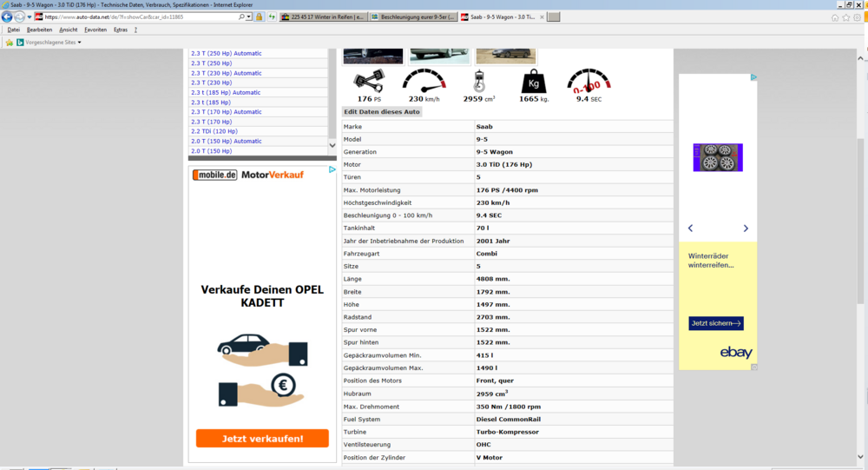Screen dimensions: 868x470
Task: Click the AdChoices icon on mobile.de ad
Action: coord(332,169)
